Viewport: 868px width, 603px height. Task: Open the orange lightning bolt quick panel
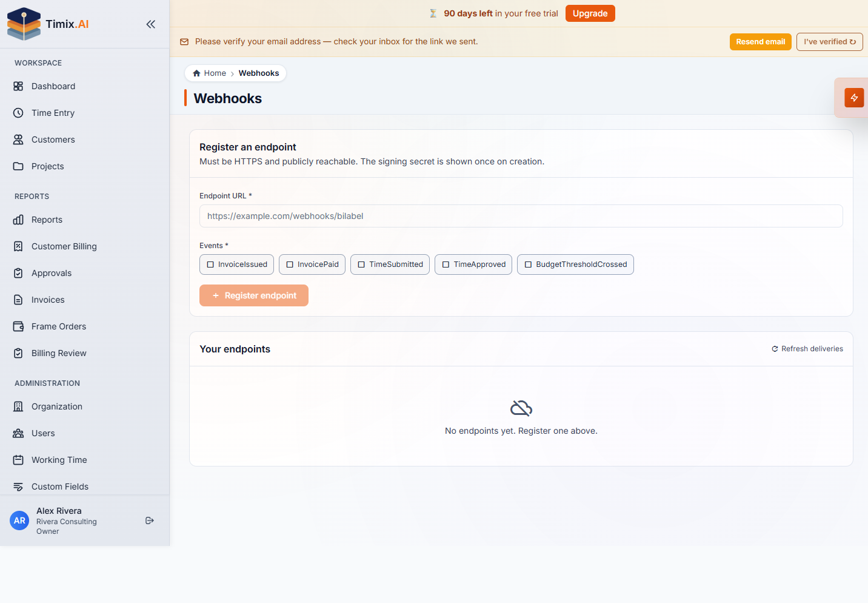[854, 98]
